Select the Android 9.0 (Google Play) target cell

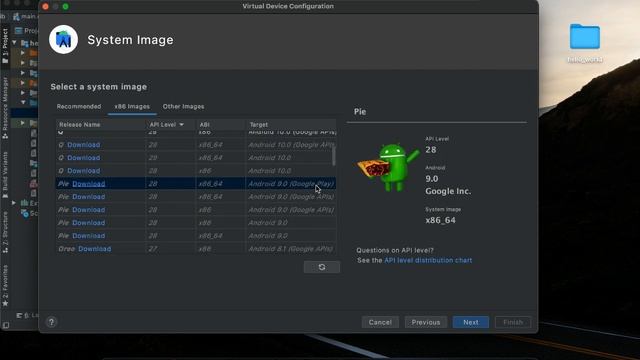click(x=291, y=184)
